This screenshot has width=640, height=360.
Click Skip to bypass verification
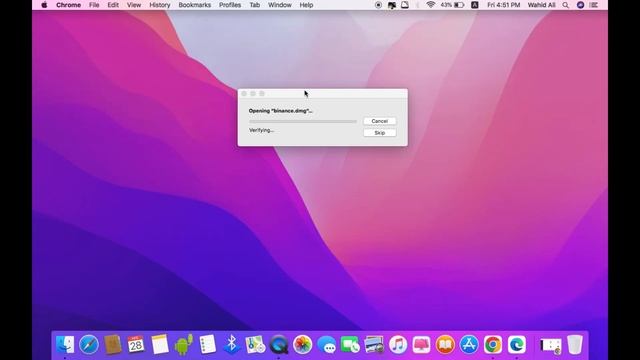[x=380, y=133]
